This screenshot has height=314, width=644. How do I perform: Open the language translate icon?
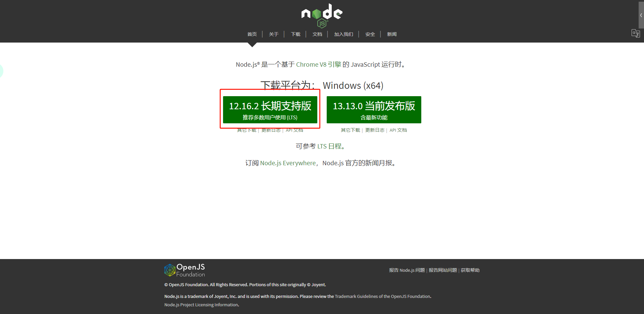(x=636, y=34)
